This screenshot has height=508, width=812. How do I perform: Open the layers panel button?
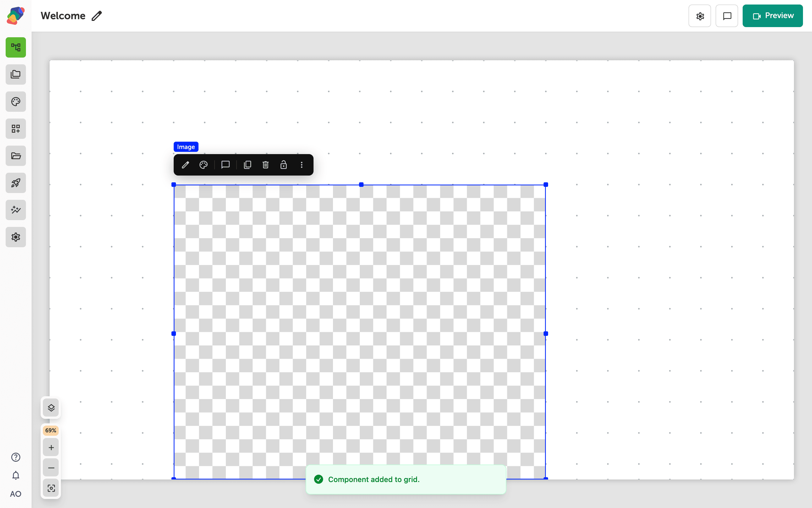tap(51, 408)
